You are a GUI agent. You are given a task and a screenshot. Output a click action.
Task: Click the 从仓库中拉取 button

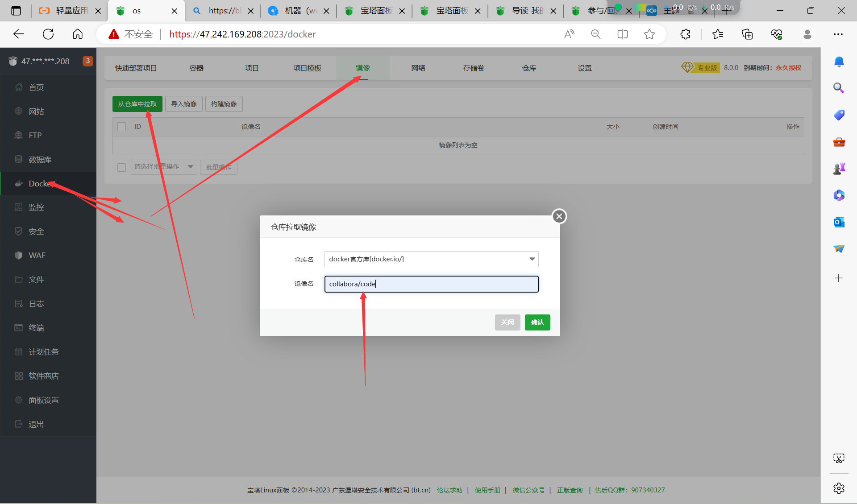[137, 104]
